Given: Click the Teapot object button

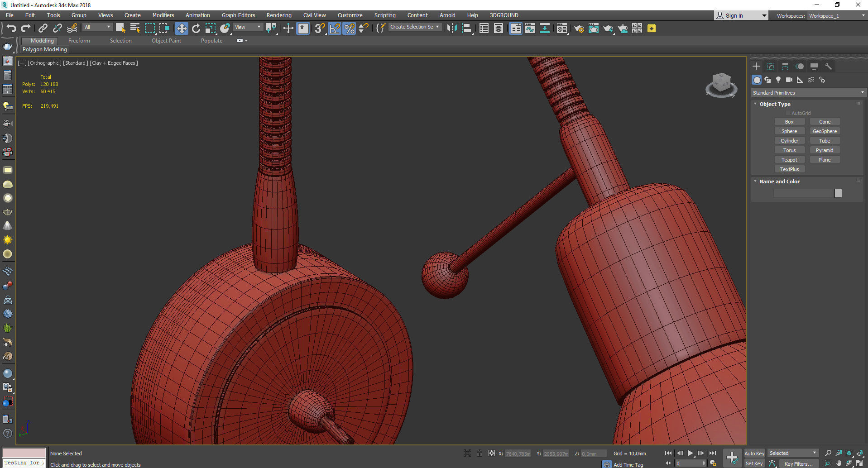Looking at the screenshot, I should pos(789,160).
